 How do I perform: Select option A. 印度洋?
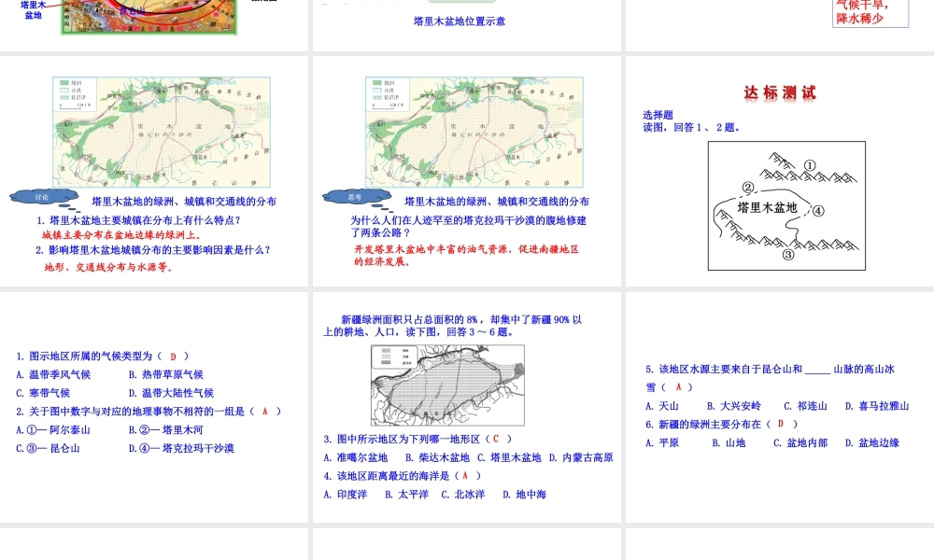[x=346, y=495]
